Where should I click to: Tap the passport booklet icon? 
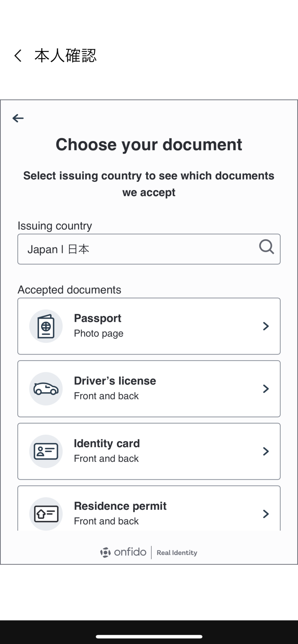pos(46,326)
